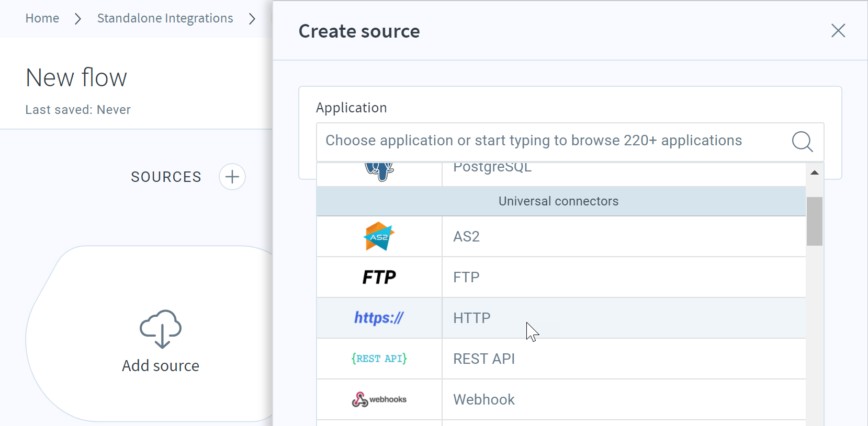Viewport: 868px width, 426px height.
Task: Click the scroll up arrow of the list
Action: point(815,172)
